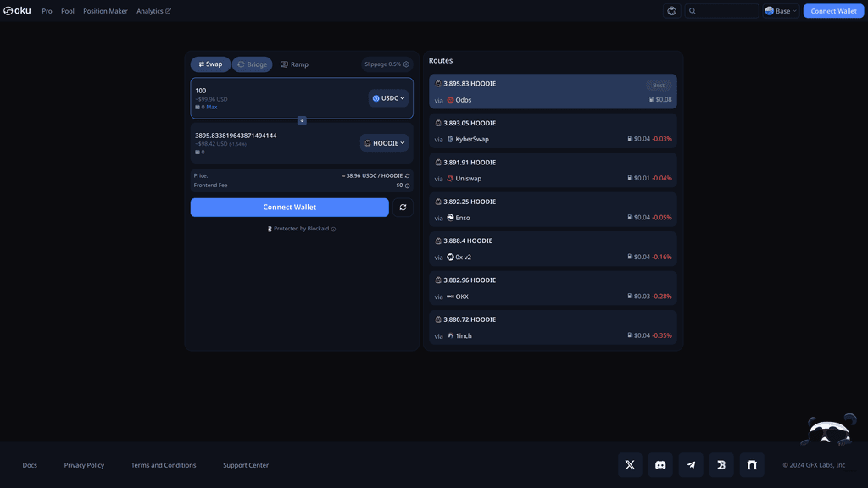Image resolution: width=868 pixels, height=488 pixels.
Task: Open the Pro menu item
Action: click(47, 11)
